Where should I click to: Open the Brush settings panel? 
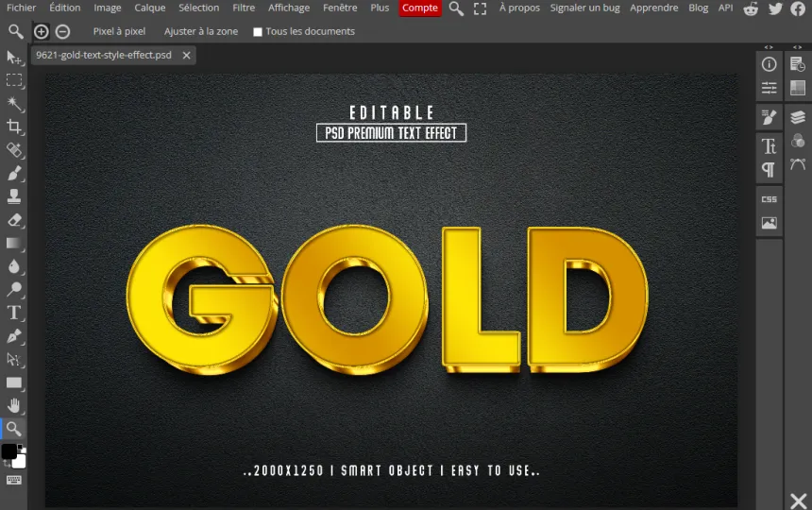(769, 117)
